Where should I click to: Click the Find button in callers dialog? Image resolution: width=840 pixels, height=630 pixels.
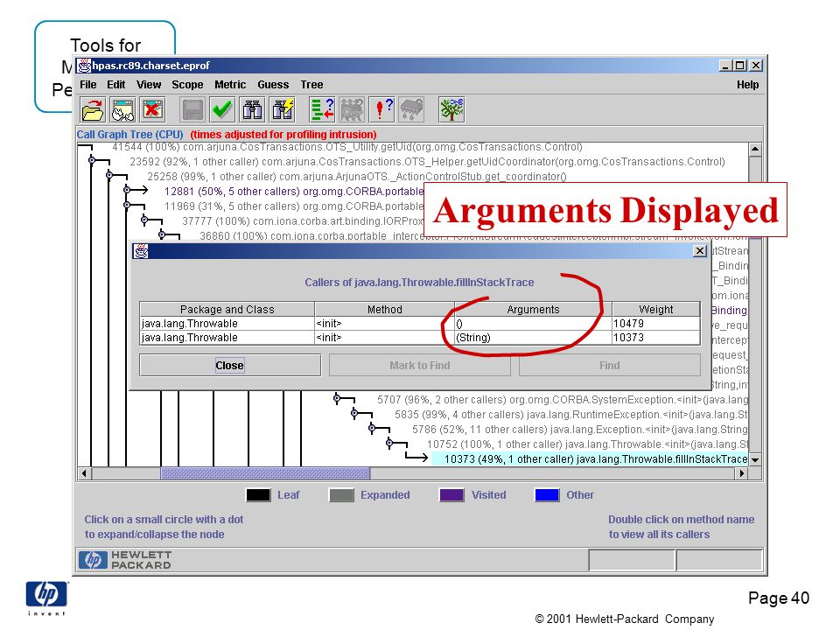[x=610, y=366]
